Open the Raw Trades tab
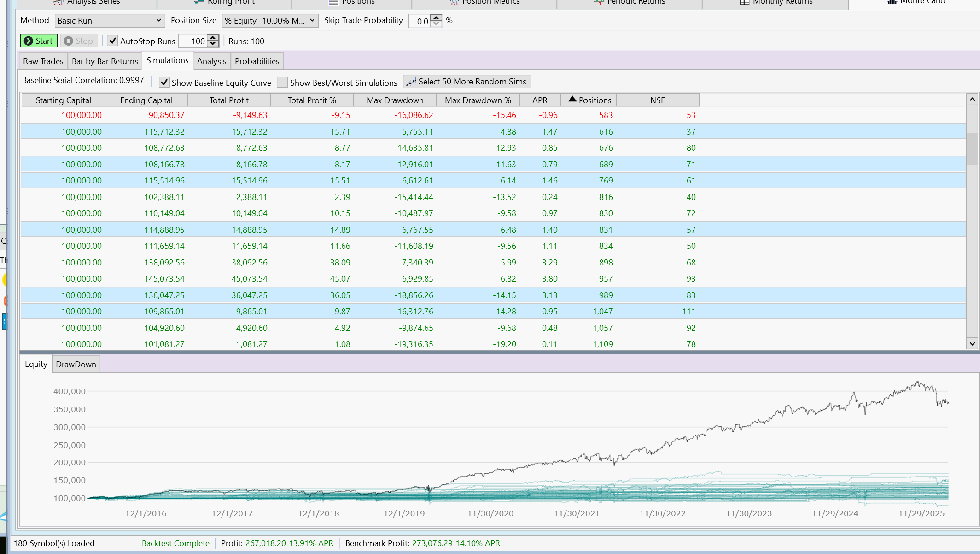Screen dimensions: 980x554 click(x=43, y=61)
